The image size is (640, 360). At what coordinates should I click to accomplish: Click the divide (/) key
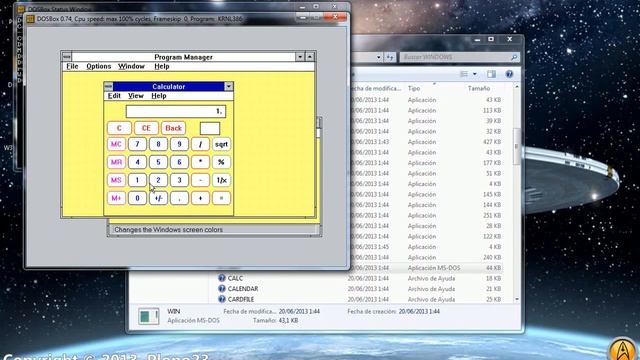click(200, 144)
